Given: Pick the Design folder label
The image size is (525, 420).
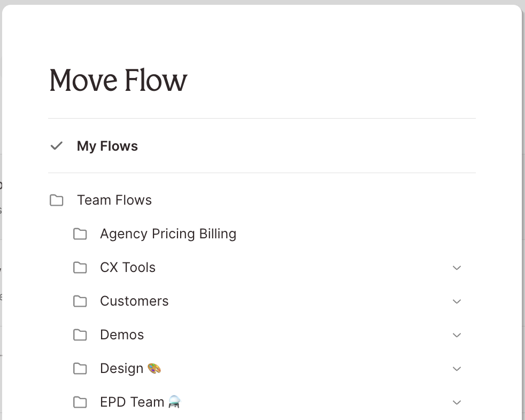Looking at the screenshot, I should pos(122,369).
